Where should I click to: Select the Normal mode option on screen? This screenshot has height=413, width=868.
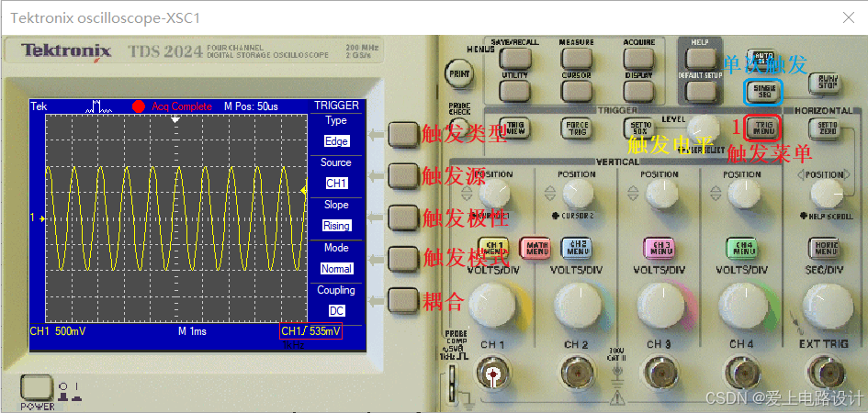click(336, 269)
